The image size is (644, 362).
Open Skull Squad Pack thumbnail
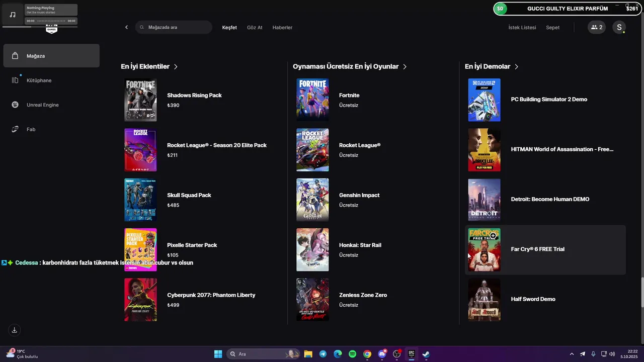point(140,200)
